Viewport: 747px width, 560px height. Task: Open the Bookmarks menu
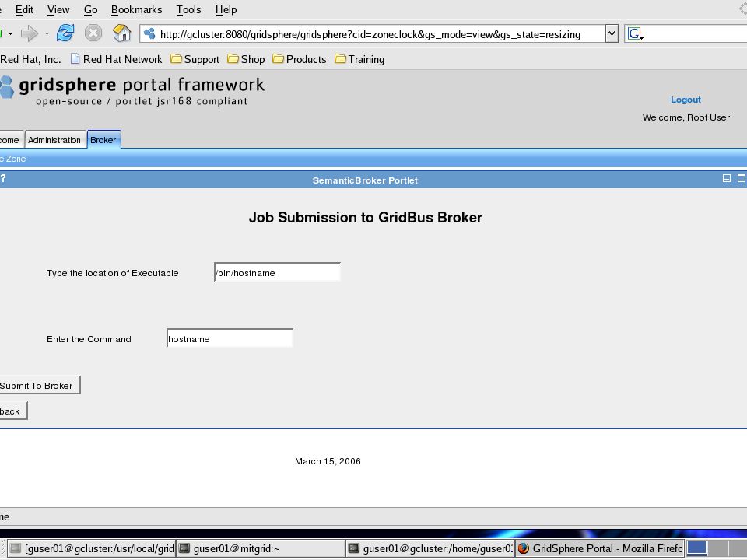coord(136,9)
